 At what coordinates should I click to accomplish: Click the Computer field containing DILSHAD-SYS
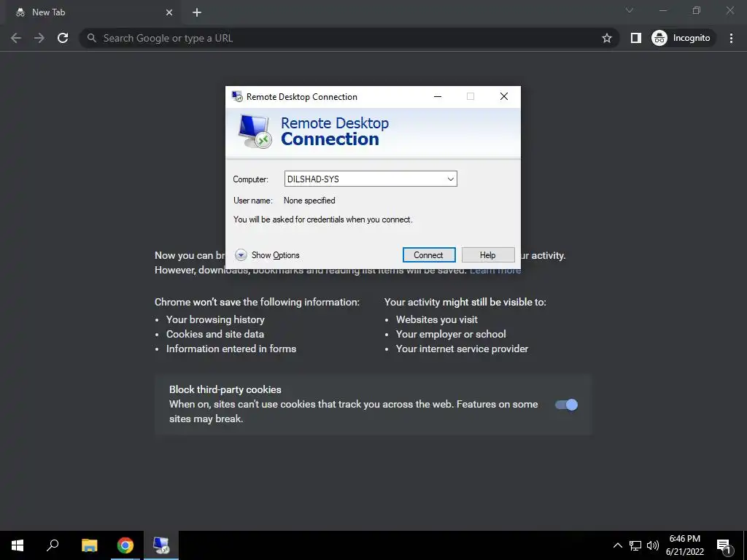[x=371, y=179]
